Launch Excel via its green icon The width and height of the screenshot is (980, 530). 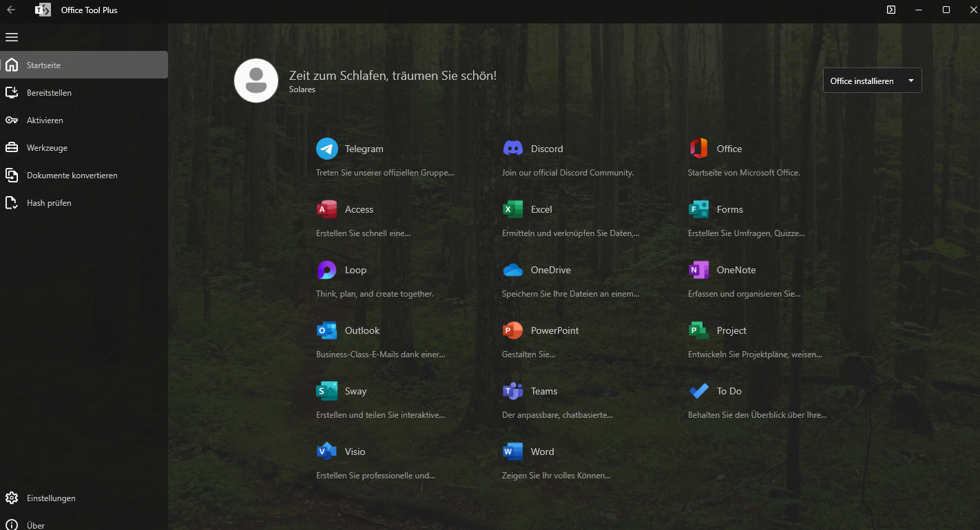click(x=513, y=209)
